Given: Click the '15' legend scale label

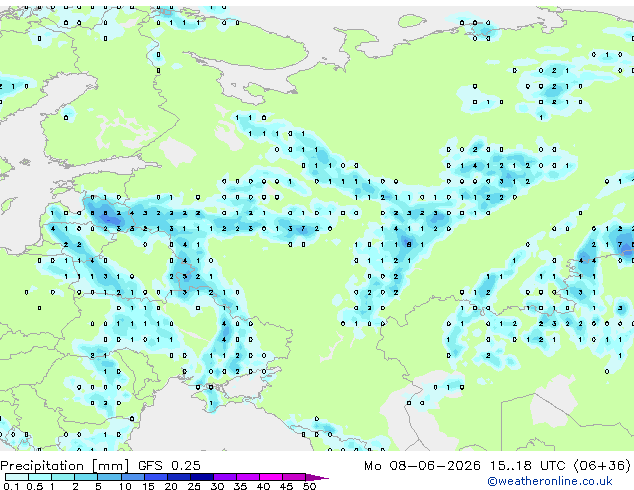Looking at the screenshot, I should (x=148, y=486).
